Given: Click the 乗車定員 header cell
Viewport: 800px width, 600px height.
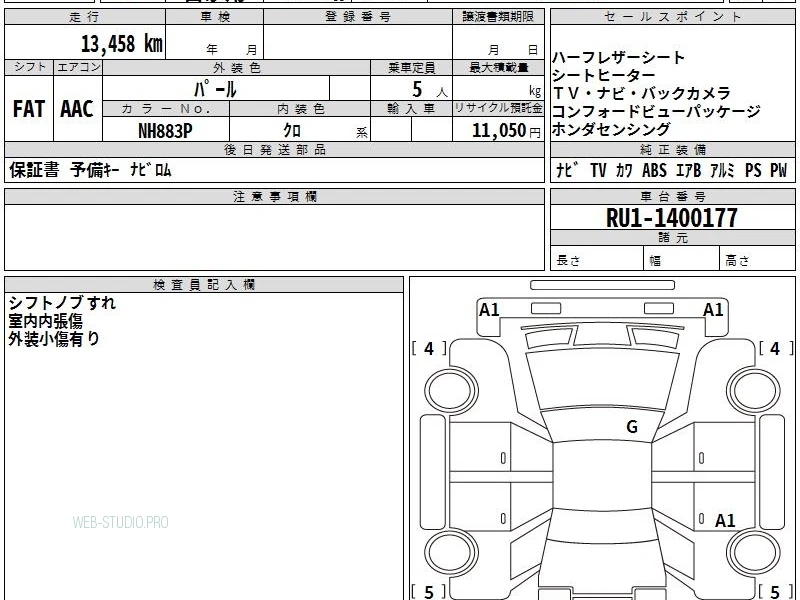Looking at the screenshot, I should pos(412,67).
